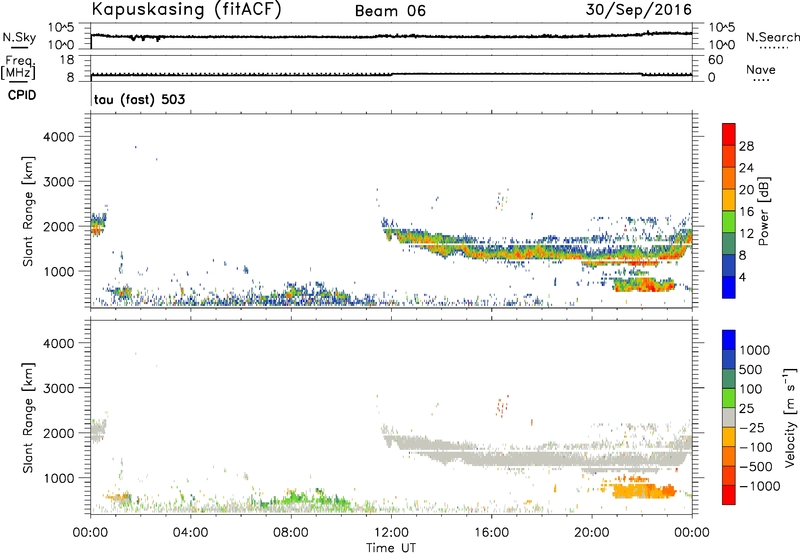Click the "N.Search" legend label
The height and width of the screenshot is (554, 800).
click(773, 37)
